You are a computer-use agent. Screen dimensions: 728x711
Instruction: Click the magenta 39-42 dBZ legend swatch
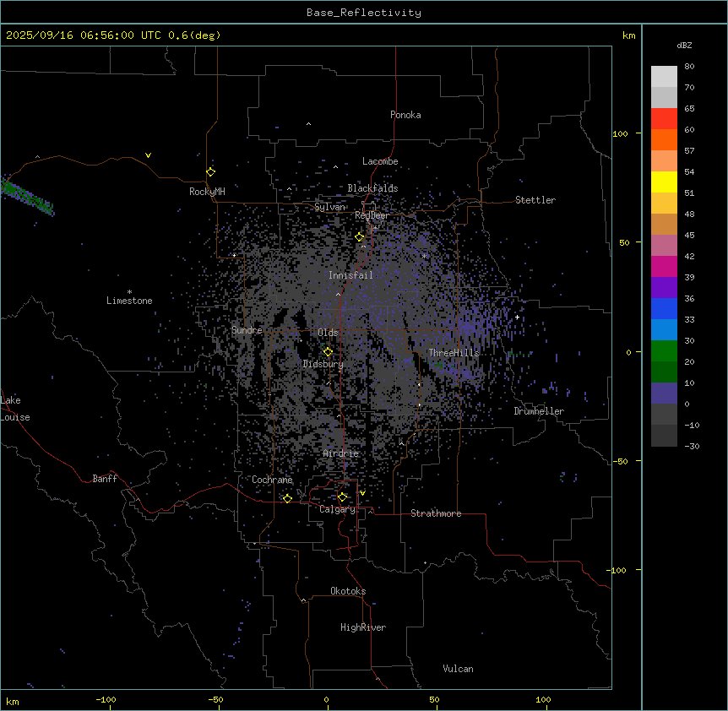(664, 266)
